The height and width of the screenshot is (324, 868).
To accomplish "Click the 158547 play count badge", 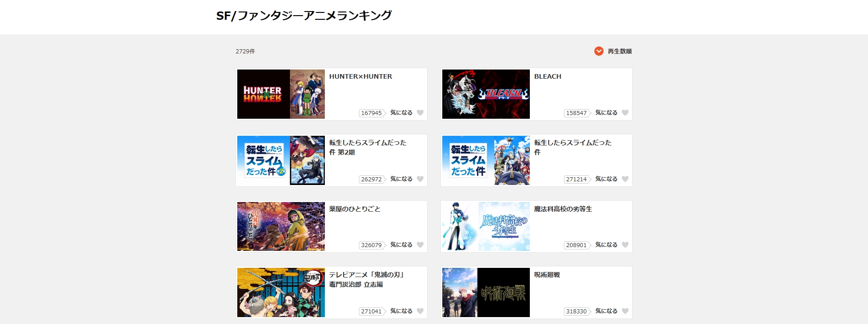I will pos(577,113).
